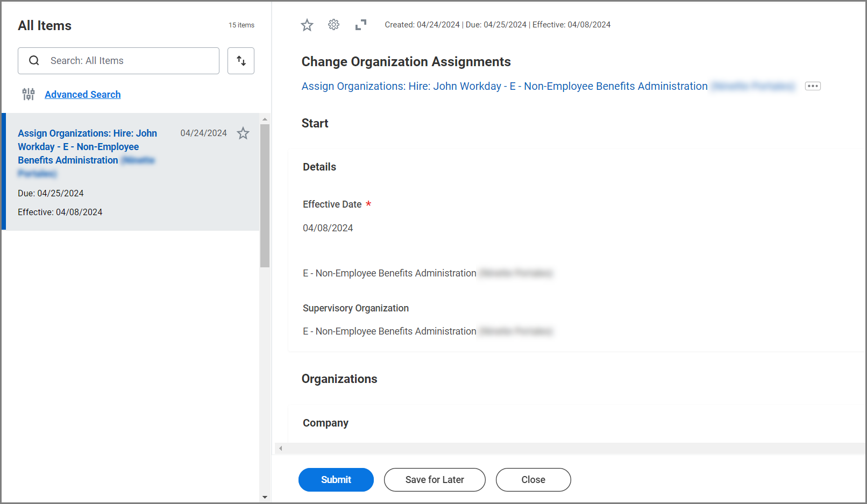This screenshot has height=504, width=867.
Task: Click inbox list scroll down arrow
Action: click(x=265, y=498)
